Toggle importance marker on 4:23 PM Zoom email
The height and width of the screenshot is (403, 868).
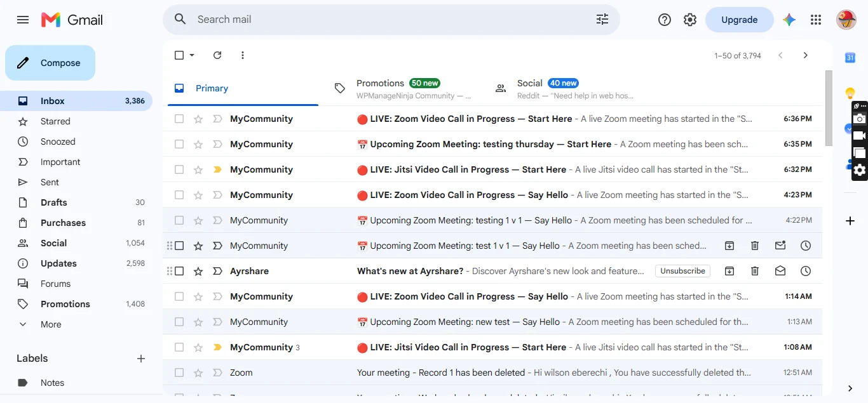tap(217, 195)
